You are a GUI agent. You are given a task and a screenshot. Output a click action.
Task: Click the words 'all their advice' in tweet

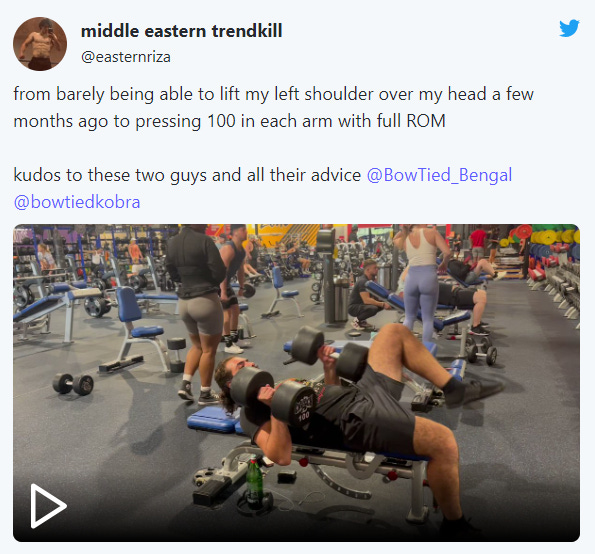pyautogui.click(x=304, y=175)
